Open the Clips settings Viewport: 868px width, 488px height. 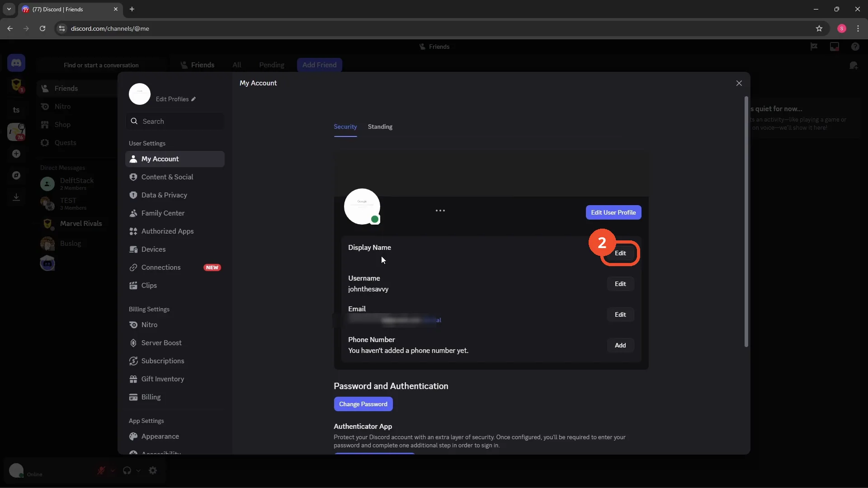coord(175,286)
